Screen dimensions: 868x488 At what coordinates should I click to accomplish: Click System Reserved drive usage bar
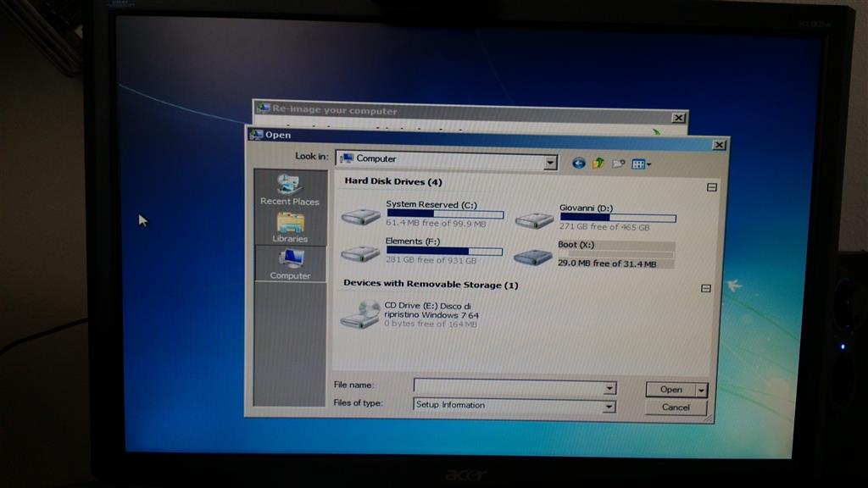[x=445, y=213]
